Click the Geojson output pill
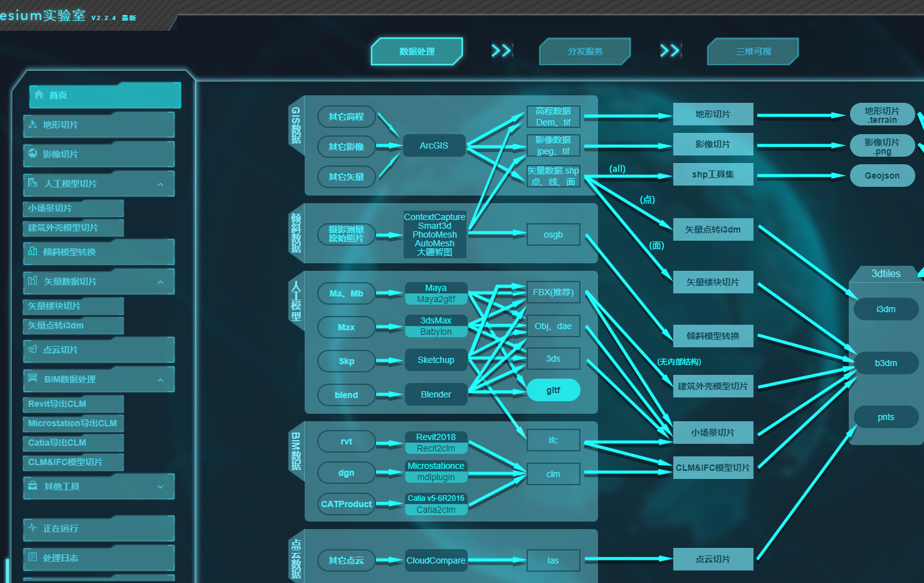Image resolution: width=924 pixels, height=583 pixels. (882, 176)
